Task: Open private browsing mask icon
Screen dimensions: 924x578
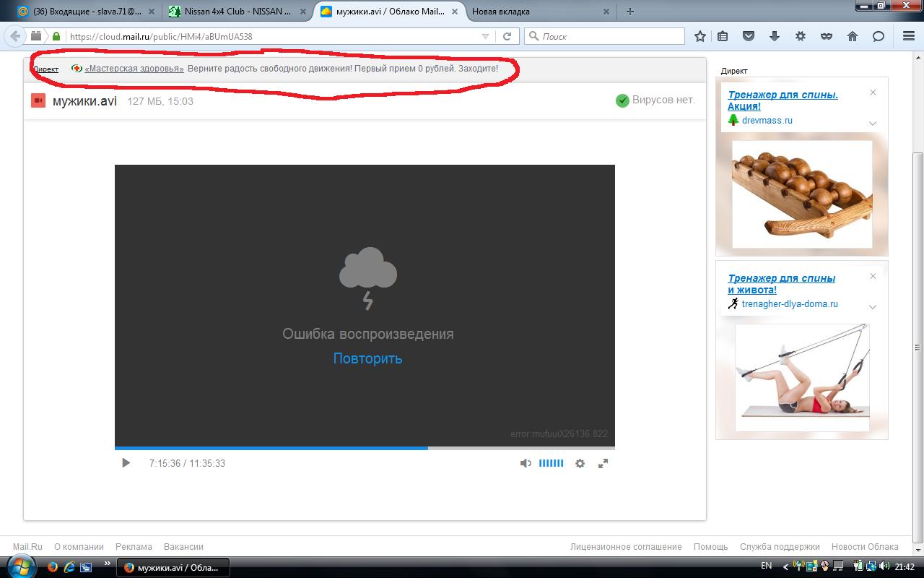Action: coord(827,36)
